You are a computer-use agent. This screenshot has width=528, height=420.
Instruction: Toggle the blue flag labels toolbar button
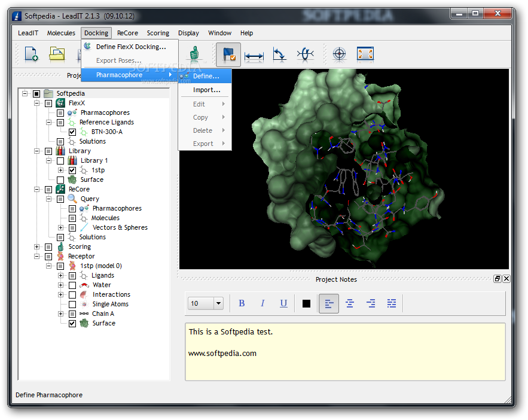click(x=228, y=54)
